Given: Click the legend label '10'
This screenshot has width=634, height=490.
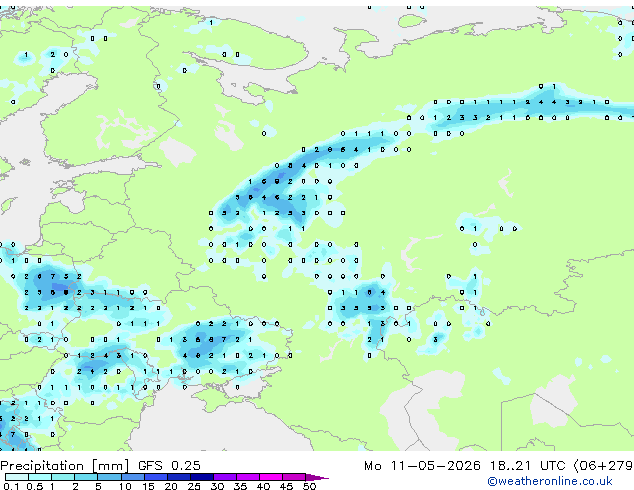Looking at the screenshot, I should coord(125,486).
